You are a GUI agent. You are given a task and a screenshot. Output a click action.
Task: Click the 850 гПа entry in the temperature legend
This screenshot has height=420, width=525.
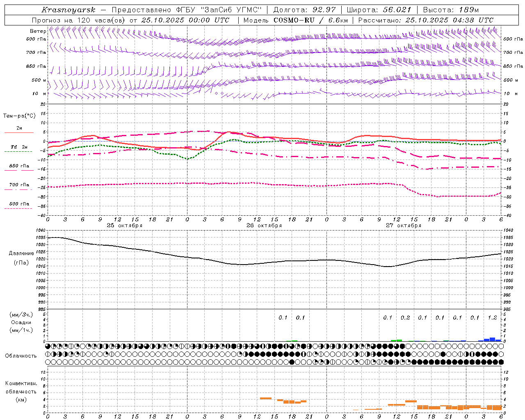click(x=19, y=166)
